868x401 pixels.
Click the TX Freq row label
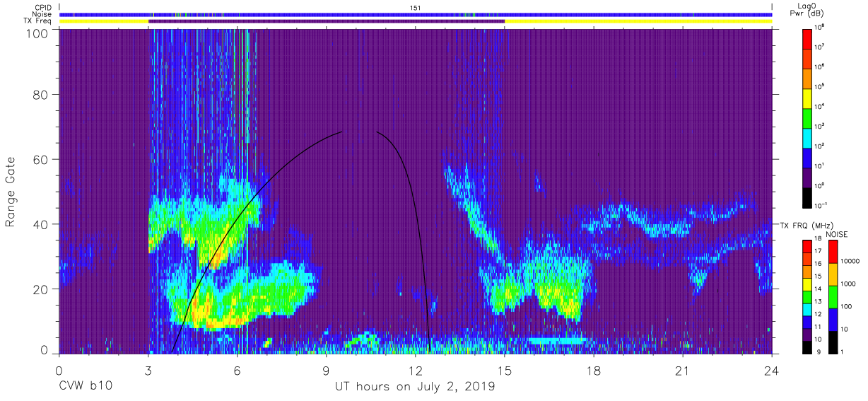[38, 21]
